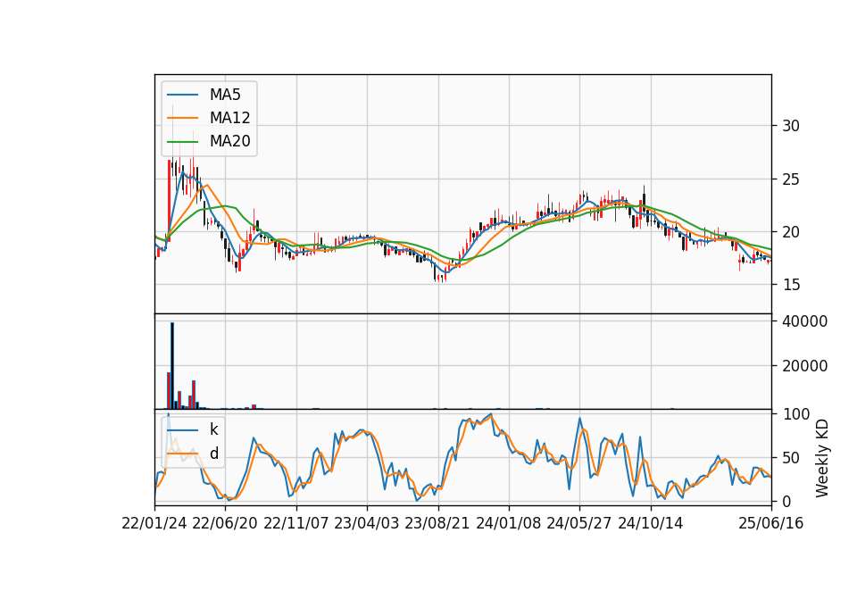Click the KD axis value 100
This screenshot has width=857, height=616.
pyautogui.click(x=796, y=414)
